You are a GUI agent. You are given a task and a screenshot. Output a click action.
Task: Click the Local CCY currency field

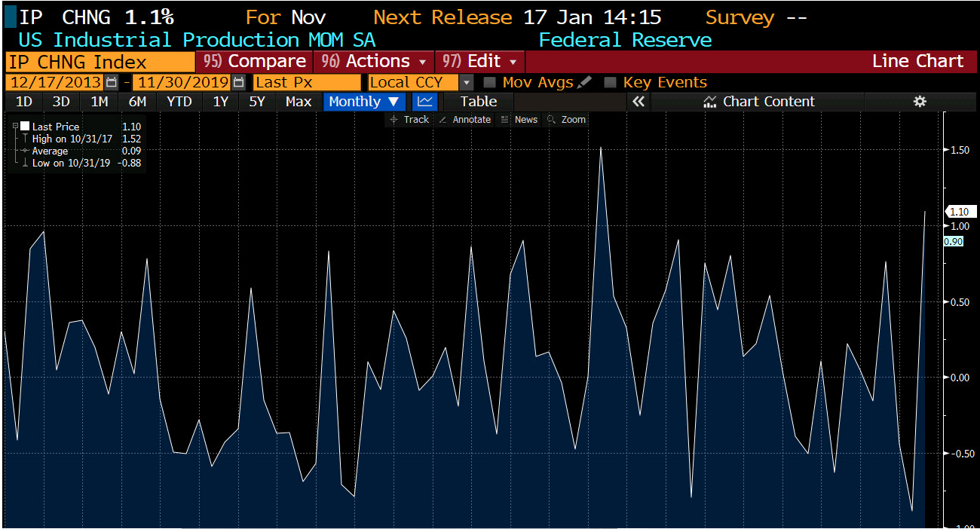click(x=414, y=82)
